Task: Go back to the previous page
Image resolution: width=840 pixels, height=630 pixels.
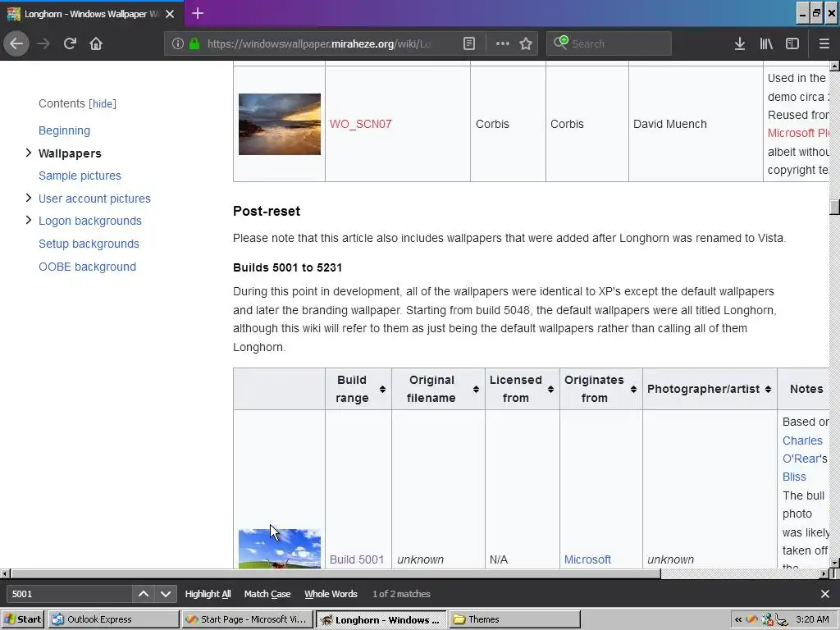Action: (16, 43)
